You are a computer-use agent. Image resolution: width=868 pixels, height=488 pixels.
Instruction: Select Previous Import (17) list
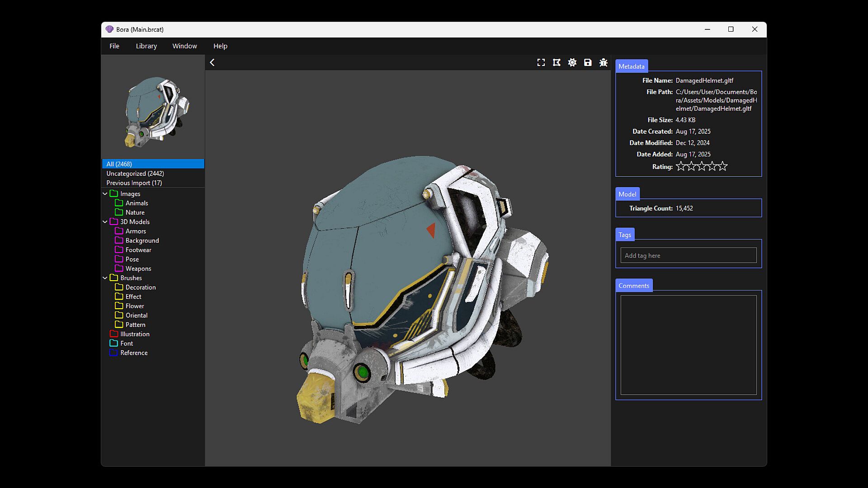134,183
